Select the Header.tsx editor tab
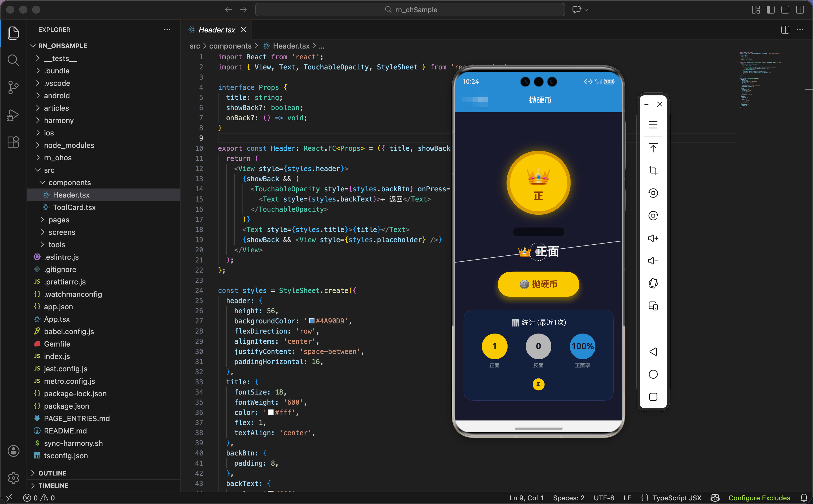This screenshot has width=813, height=504. pos(217,30)
